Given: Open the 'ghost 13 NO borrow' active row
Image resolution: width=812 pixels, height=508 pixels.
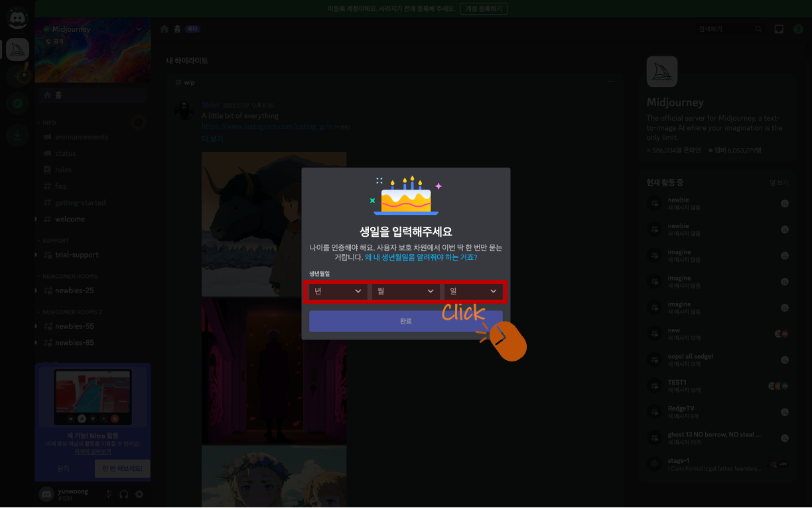Looking at the screenshot, I should (x=718, y=438).
